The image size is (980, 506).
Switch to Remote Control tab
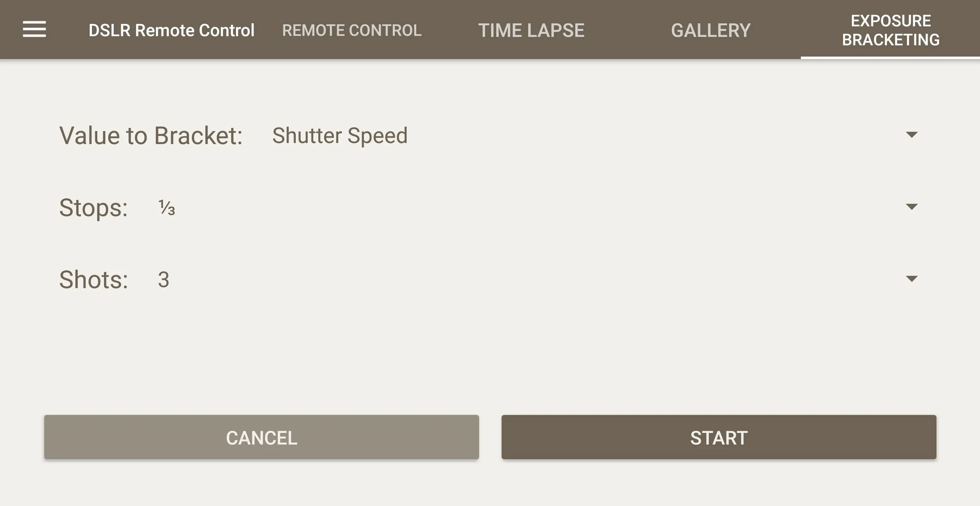352,29
